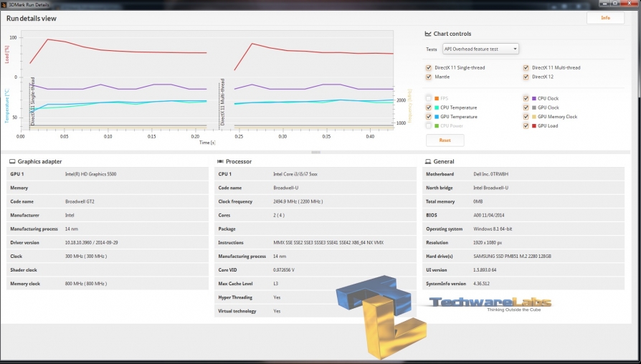Click the 'Broadwell-U' processor code name value

pyautogui.click(x=285, y=188)
